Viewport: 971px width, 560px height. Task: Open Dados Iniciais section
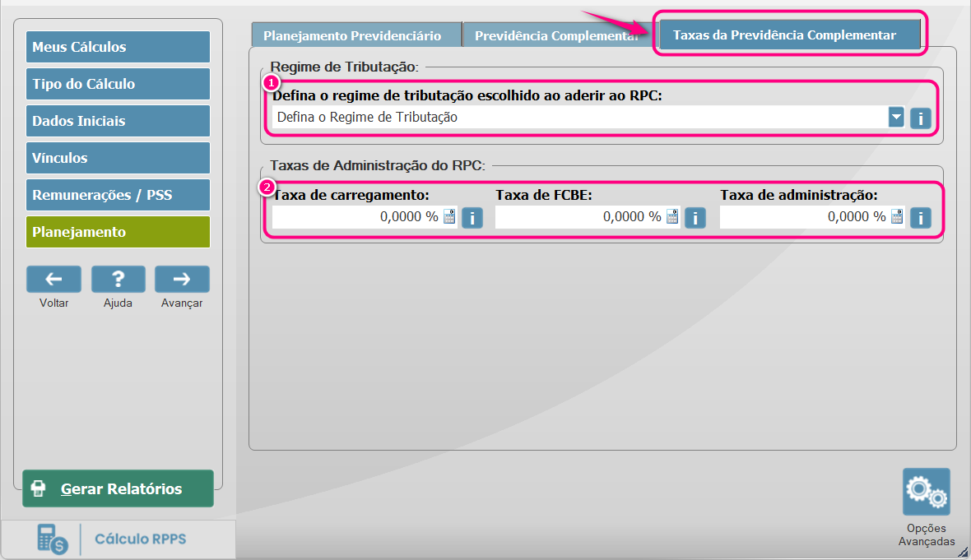pyautogui.click(x=118, y=121)
